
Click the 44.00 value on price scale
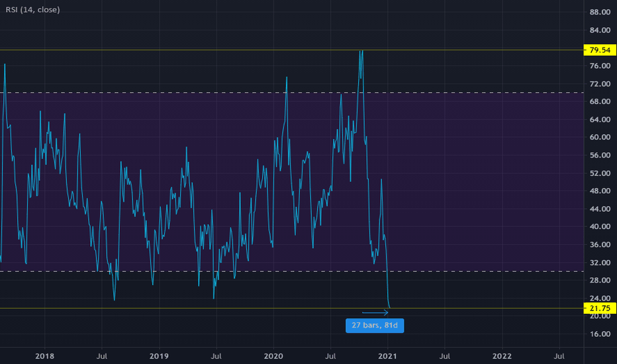[600, 209]
